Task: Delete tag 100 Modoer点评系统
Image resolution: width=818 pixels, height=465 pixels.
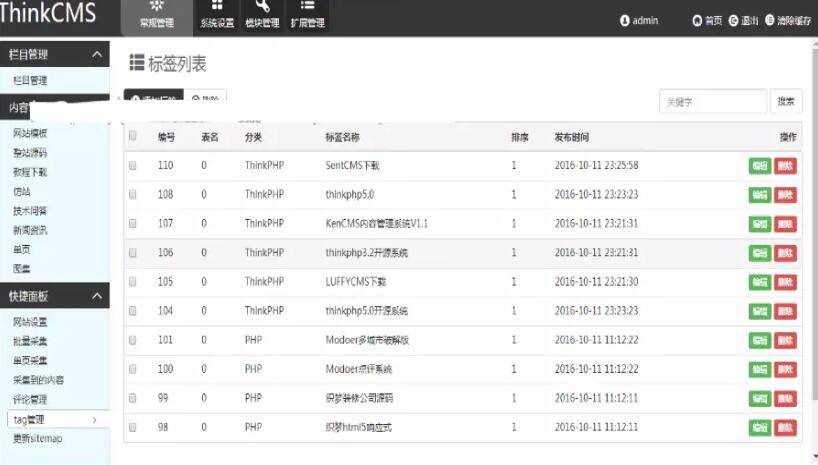Action: click(x=785, y=369)
